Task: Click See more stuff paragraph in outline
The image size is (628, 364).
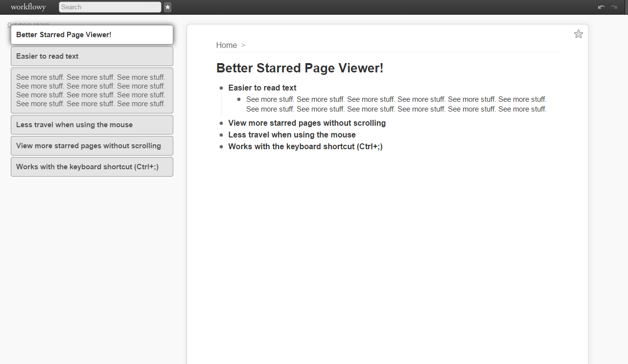Action: click(x=396, y=104)
